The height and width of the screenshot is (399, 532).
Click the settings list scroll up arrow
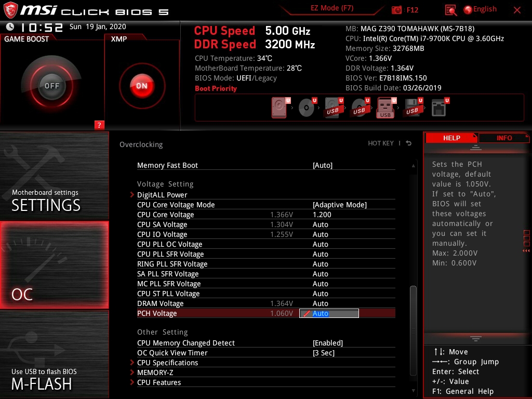[x=413, y=166]
